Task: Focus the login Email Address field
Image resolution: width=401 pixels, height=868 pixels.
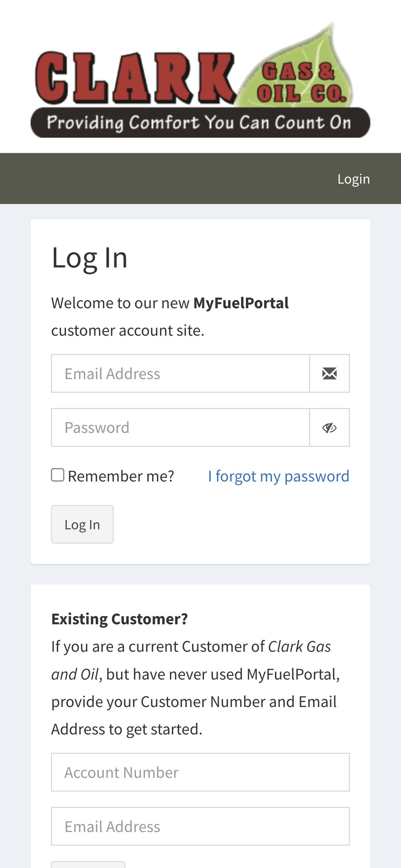Action: pos(180,374)
